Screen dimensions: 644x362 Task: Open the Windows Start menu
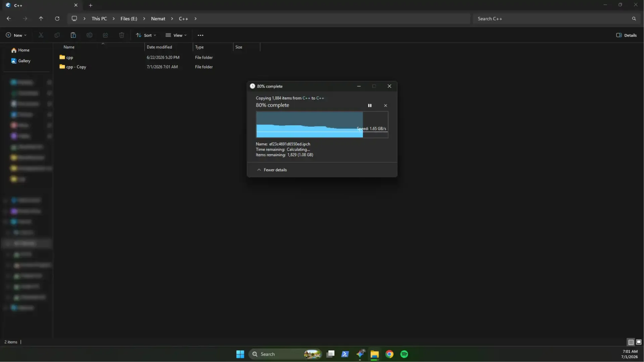(240, 354)
